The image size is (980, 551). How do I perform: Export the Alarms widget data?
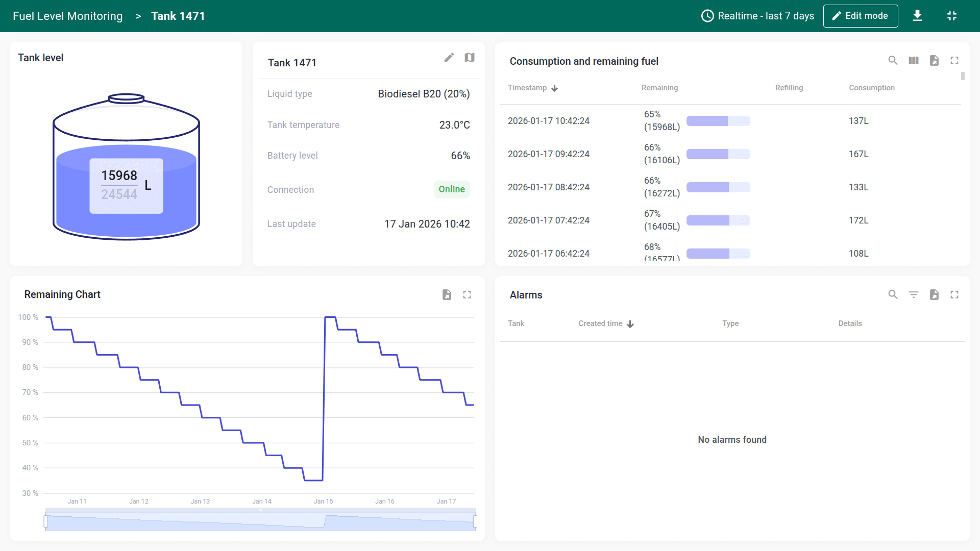point(934,294)
